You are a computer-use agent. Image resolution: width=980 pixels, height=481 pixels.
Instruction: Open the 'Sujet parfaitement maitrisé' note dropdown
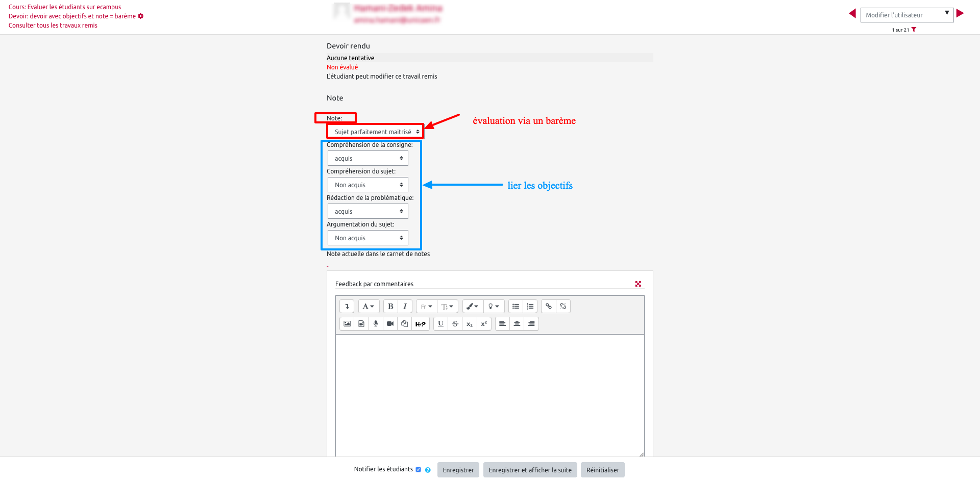[375, 132]
